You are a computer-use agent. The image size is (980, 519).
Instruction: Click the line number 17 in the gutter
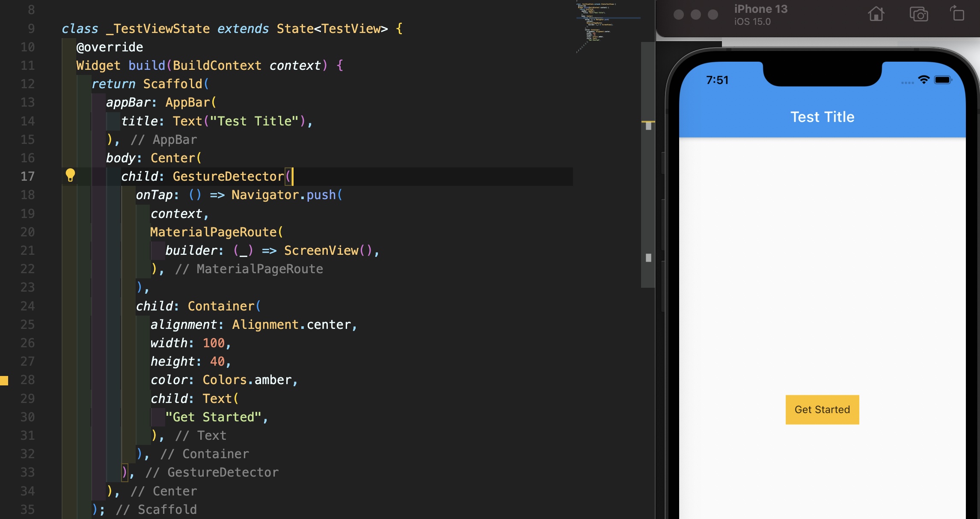[x=27, y=176]
